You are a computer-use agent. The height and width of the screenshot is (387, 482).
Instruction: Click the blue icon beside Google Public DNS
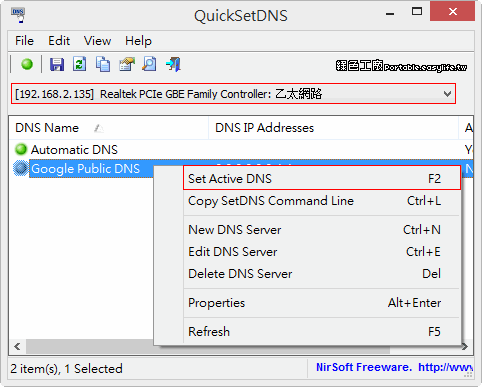tap(21, 168)
